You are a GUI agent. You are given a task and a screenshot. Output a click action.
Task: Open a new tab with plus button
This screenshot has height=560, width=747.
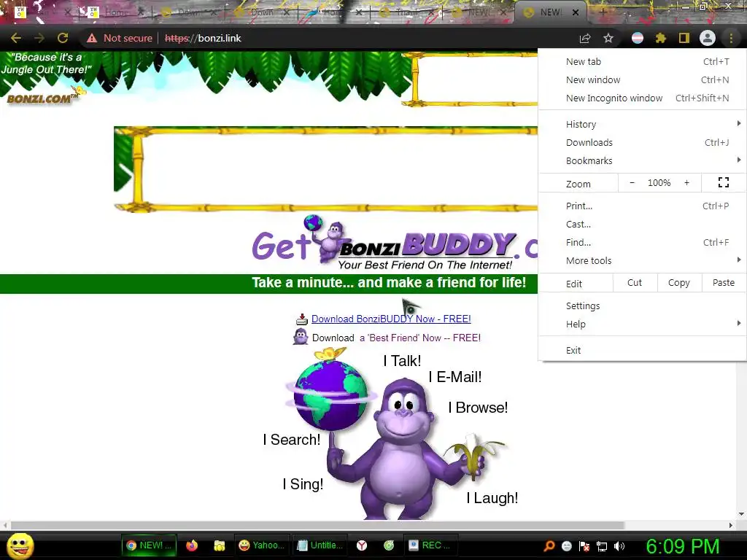click(x=603, y=12)
